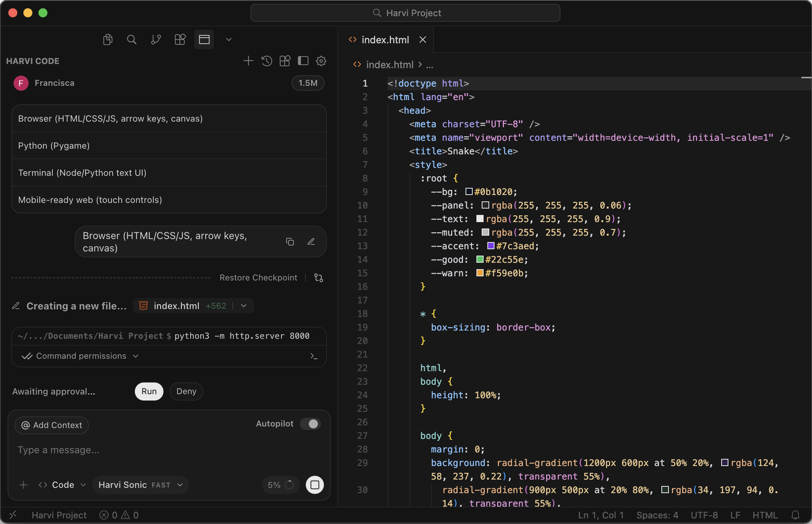Click the Restore Checkpoint link
Screen dimensions: 812x524
[x=258, y=278]
